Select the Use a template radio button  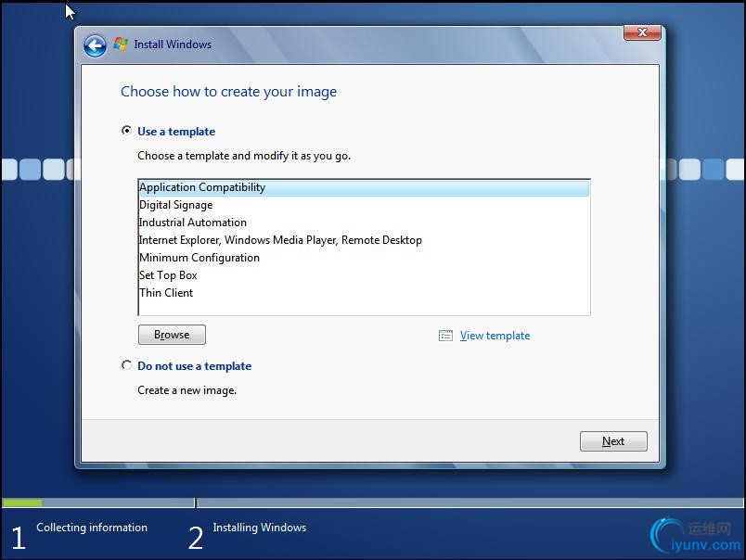pyautogui.click(x=126, y=130)
